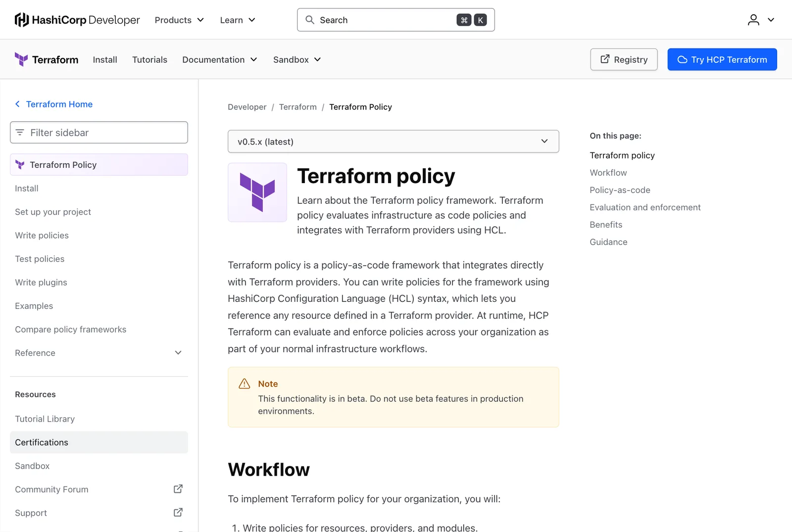Open Write policies in sidebar
The height and width of the screenshot is (532, 792).
click(99, 236)
